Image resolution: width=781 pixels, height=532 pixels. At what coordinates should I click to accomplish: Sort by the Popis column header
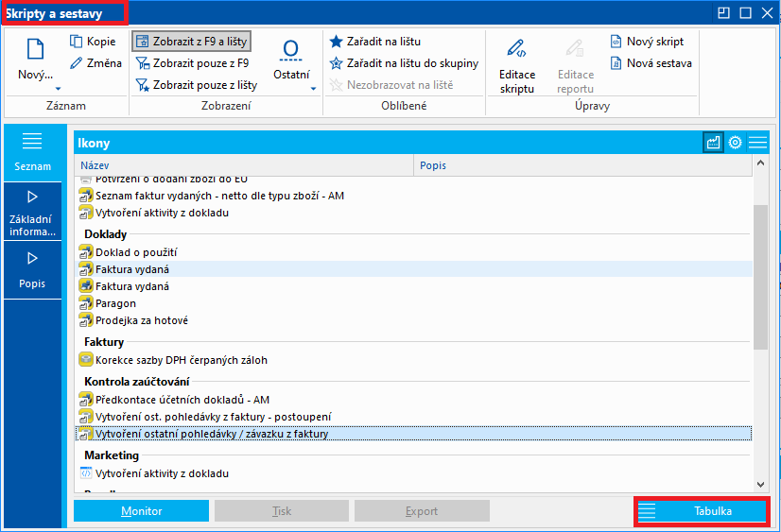[x=582, y=165]
